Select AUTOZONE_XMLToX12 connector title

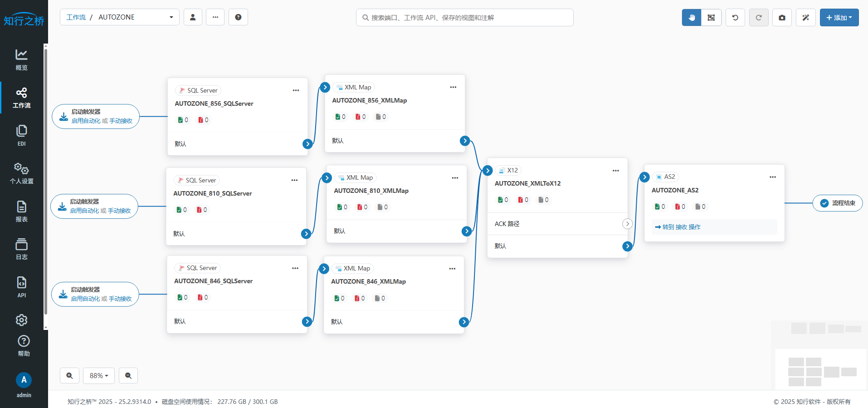click(527, 183)
